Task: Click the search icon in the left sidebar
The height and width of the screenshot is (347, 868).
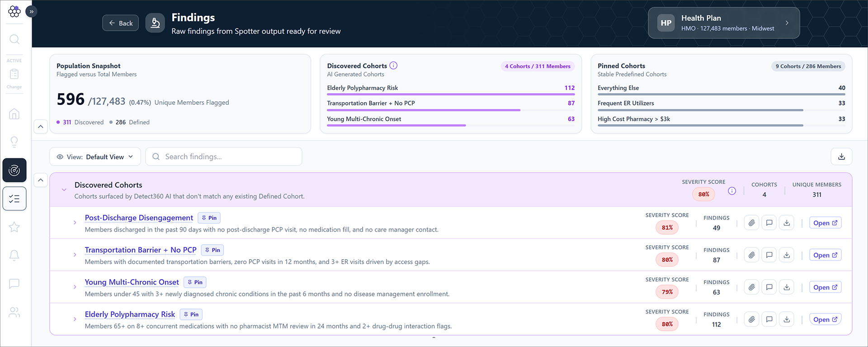Action: pos(14,39)
